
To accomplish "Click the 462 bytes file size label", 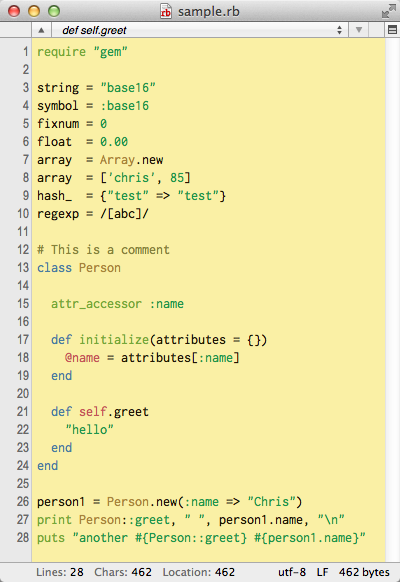I will point(364,572).
